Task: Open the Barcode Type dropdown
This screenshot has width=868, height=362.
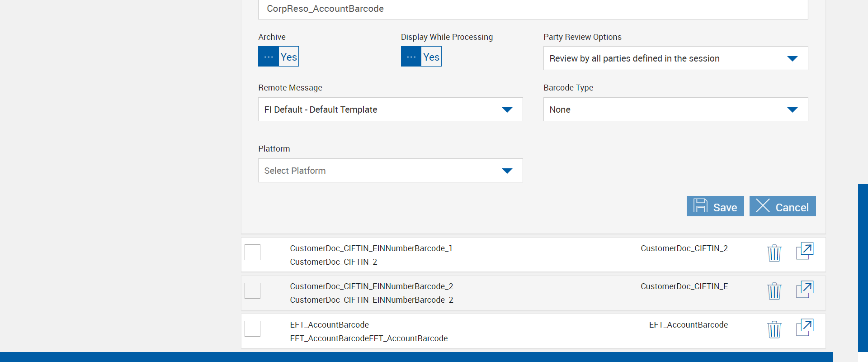Action: pos(675,110)
